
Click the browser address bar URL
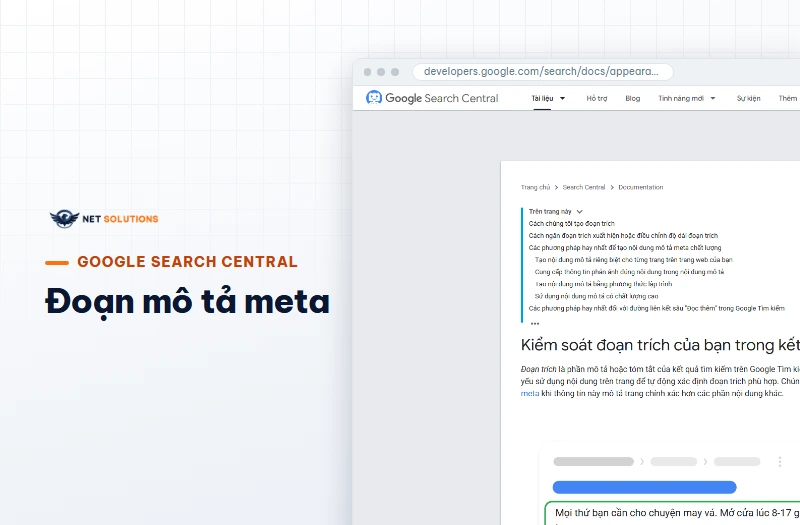click(x=541, y=71)
